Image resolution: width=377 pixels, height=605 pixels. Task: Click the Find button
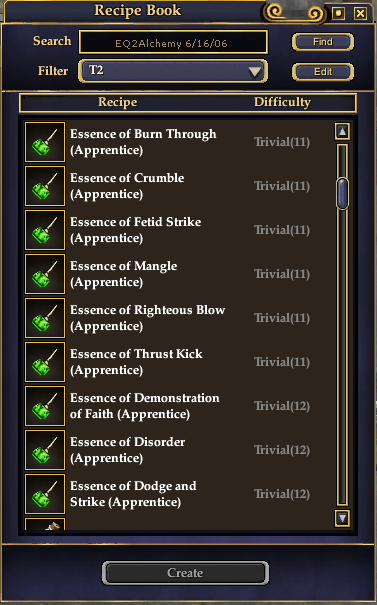pos(323,42)
